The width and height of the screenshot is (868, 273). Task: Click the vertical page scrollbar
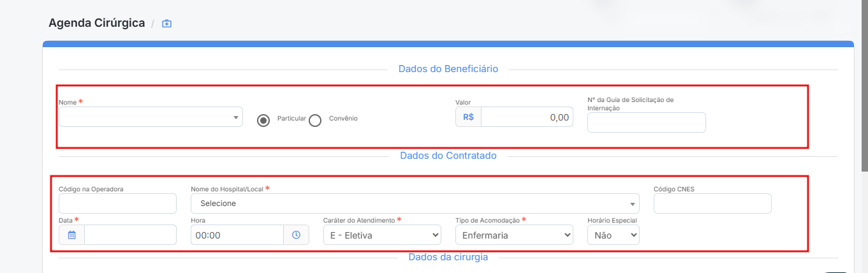[x=864, y=89]
